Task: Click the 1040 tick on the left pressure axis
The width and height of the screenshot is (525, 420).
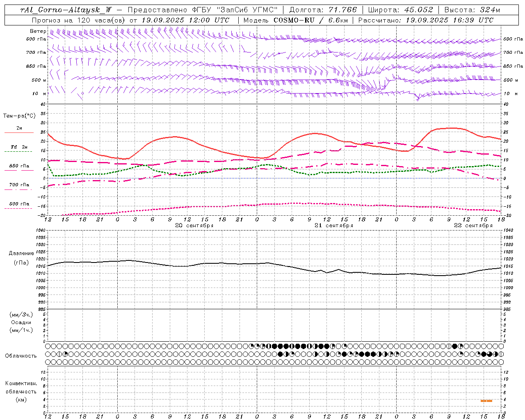Action: coord(41,231)
